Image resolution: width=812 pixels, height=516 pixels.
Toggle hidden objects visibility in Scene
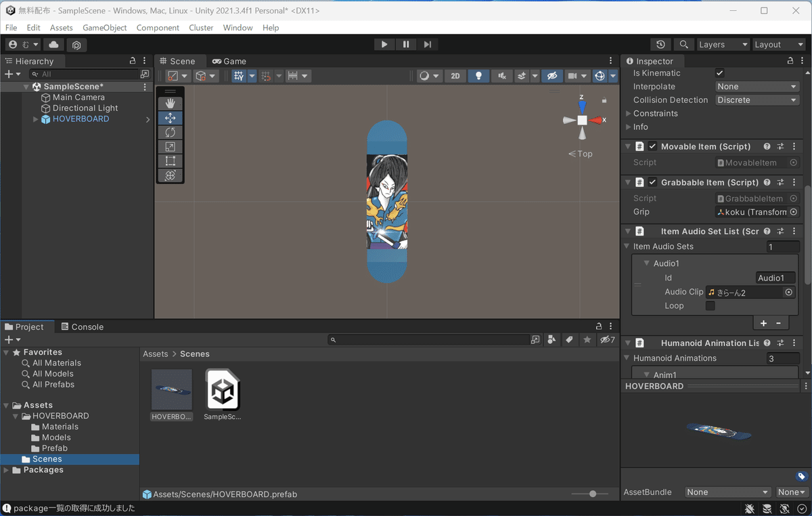click(x=551, y=76)
